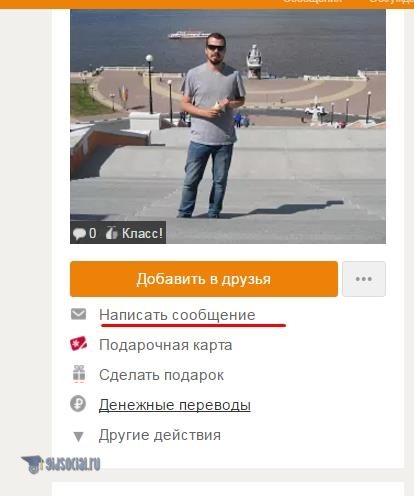Click the Класс! label on photo

click(x=142, y=233)
